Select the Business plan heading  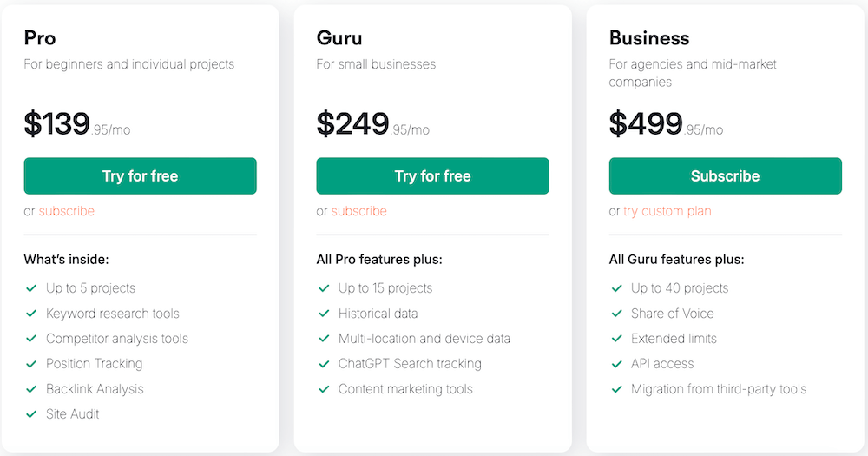pyautogui.click(x=649, y=38)
